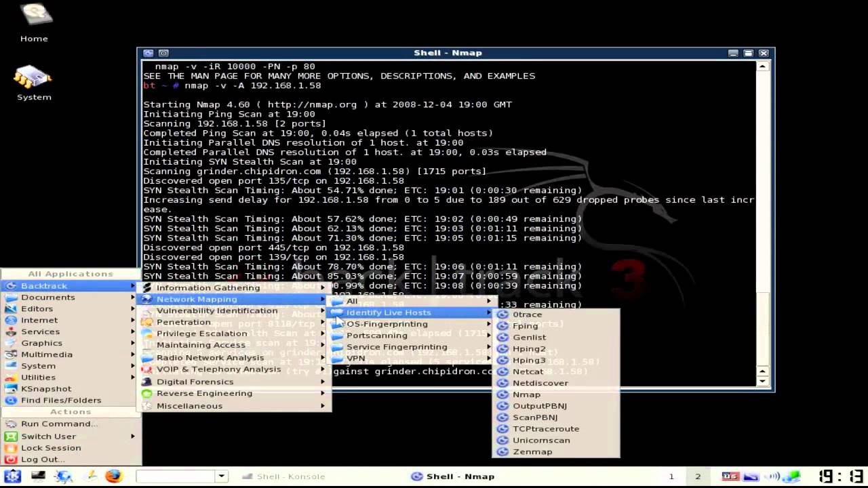This screenshot has width=868, height=488.
Task: Click the Editors menu icon
Action: point(10,309)
